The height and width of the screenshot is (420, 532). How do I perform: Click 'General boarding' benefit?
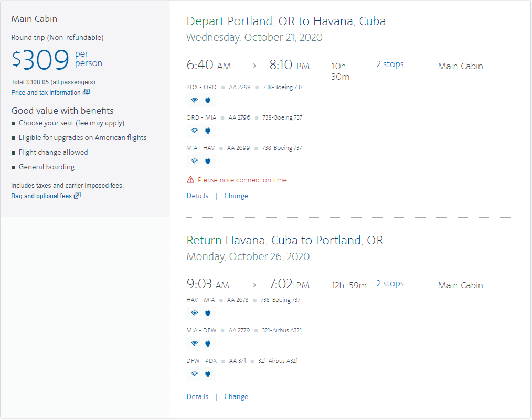point(47,167)
